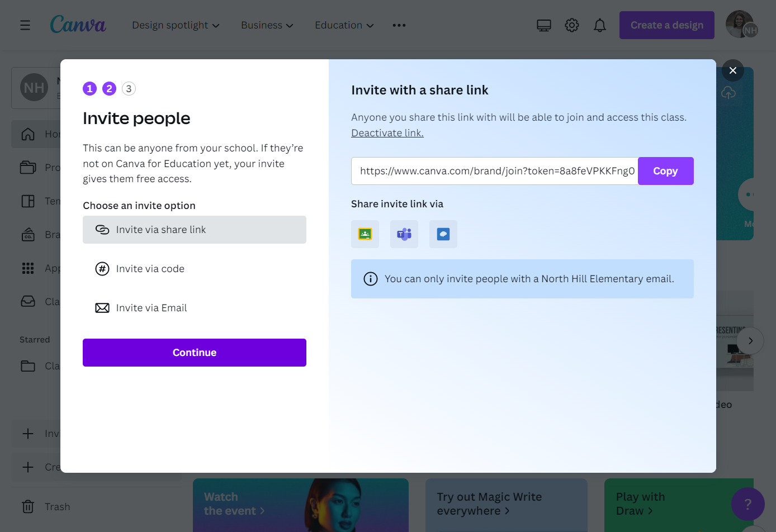Click the cloud upload icon
This screenshot has height=532, width=776.
[728, 93]
